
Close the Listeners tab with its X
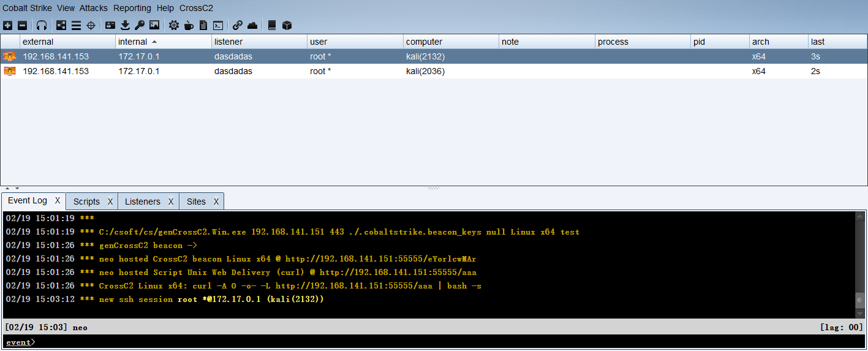171,202
